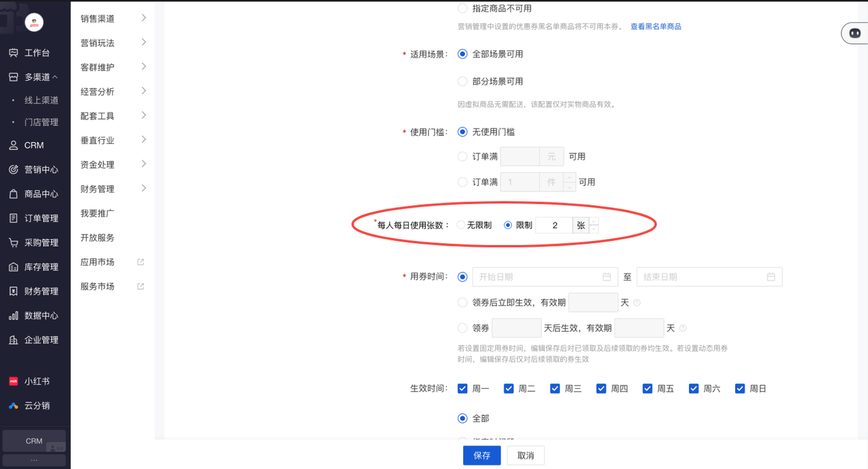This screenshot has height=469, width=868.
Task: Open the 工作台 workbench icon in sidebar
Action: [x=14, y=53]
